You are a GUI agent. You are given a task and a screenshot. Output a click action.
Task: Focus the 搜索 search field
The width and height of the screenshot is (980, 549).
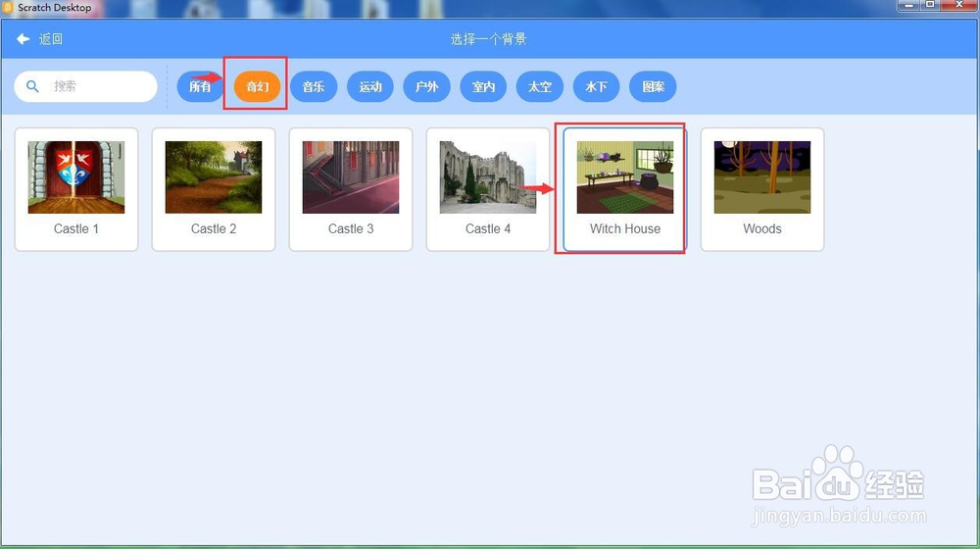85,86
